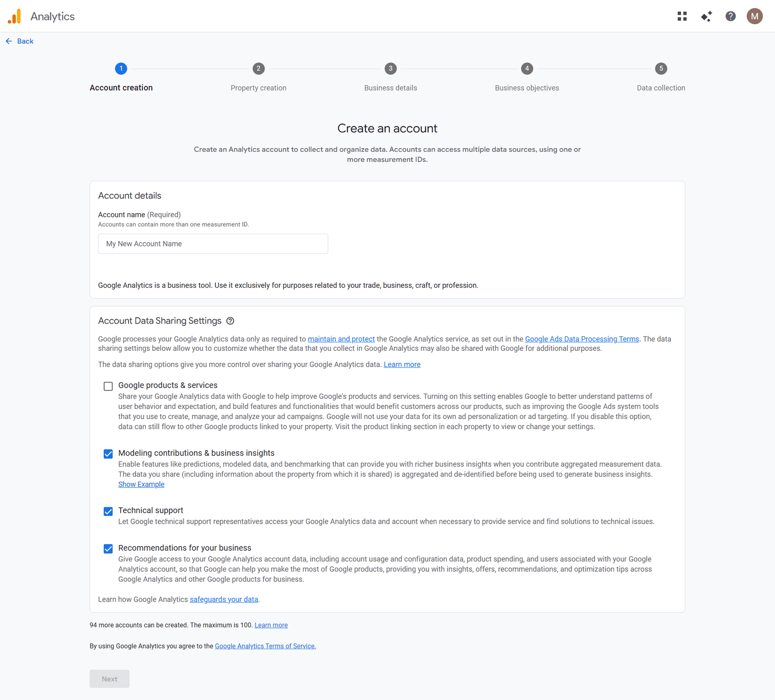The width and height of the screenshot is (775, 700).
Task: Disable Modeling contributions & business insights
Action: [x=108, y=454]
